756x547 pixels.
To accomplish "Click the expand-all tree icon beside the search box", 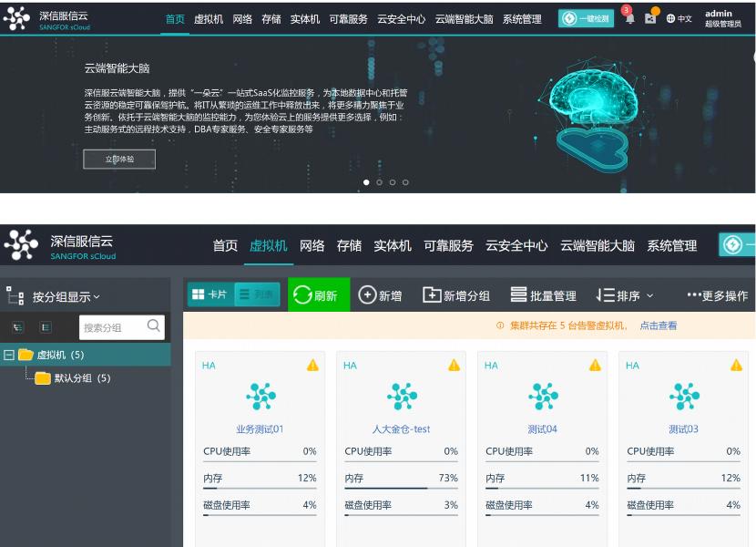I will tap(18, 327).
